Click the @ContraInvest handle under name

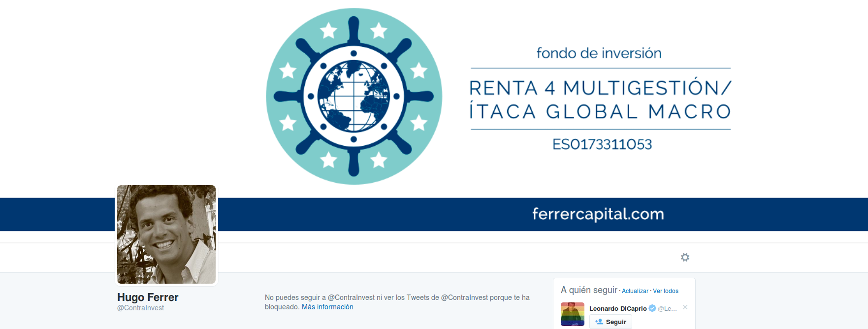click(140, 308)
